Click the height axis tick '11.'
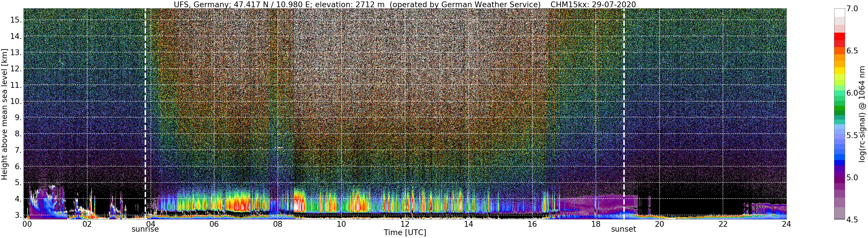The image size is (868, 238). 16,85
